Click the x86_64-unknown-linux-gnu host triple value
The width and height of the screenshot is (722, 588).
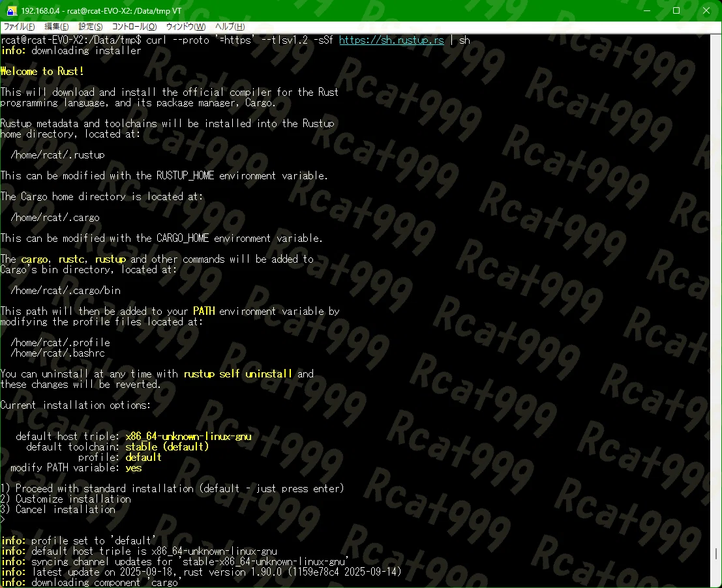[x=188, y=436]
